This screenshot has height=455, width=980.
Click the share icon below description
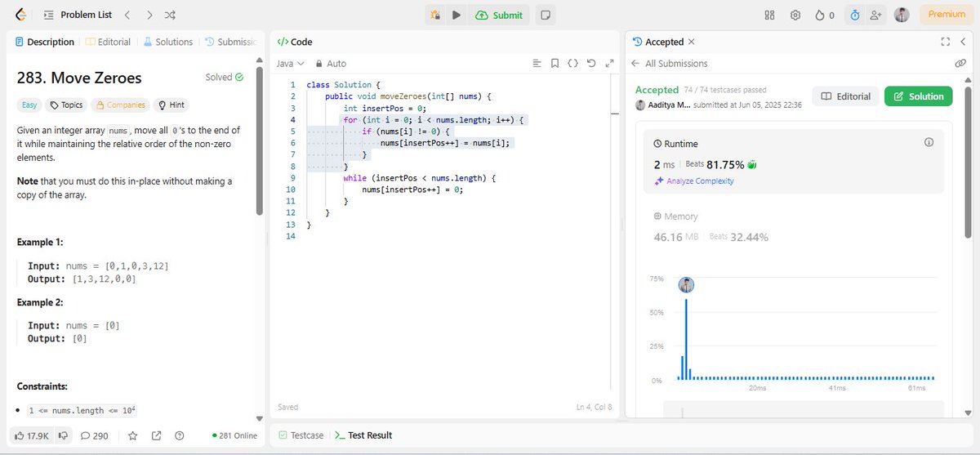(157, 435)
